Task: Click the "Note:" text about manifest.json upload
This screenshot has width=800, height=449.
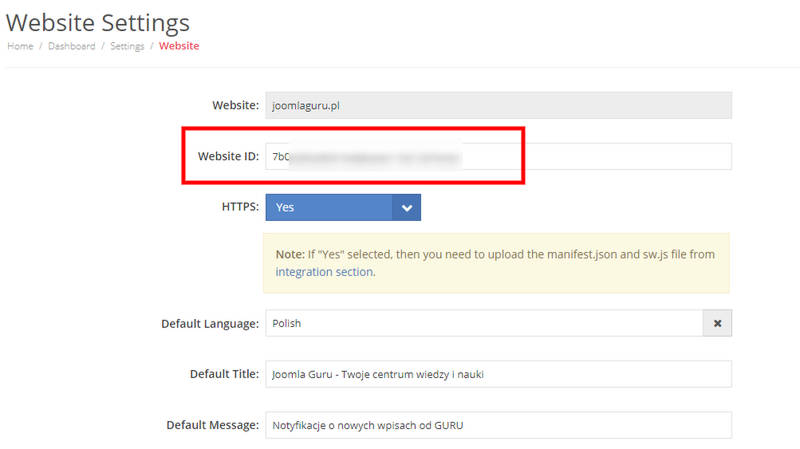Action: 495,263
